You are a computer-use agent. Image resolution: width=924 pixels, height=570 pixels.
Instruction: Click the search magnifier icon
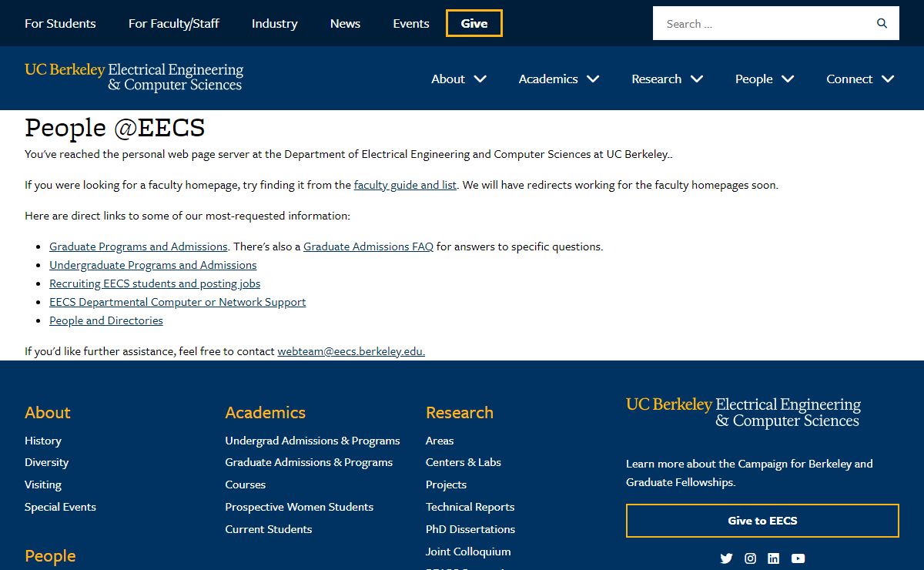(882, 23)
